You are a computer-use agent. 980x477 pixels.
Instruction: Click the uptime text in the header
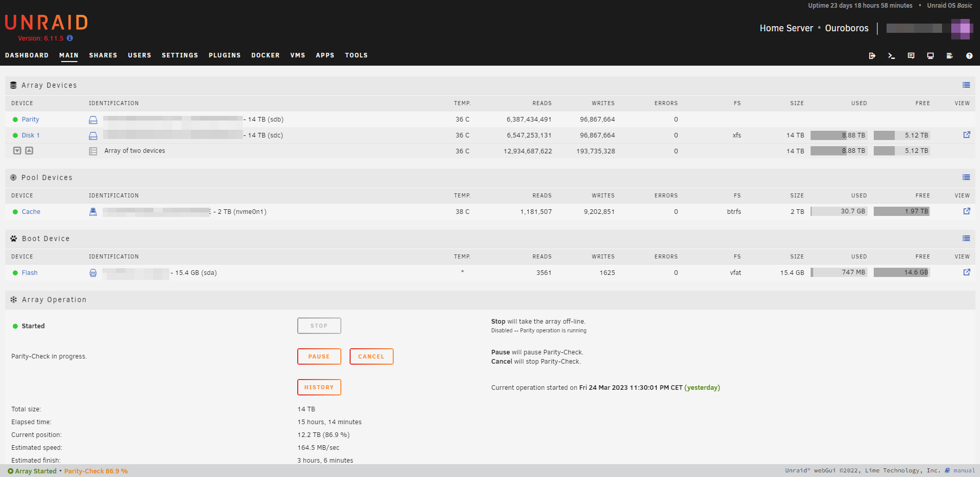(860, 6)
